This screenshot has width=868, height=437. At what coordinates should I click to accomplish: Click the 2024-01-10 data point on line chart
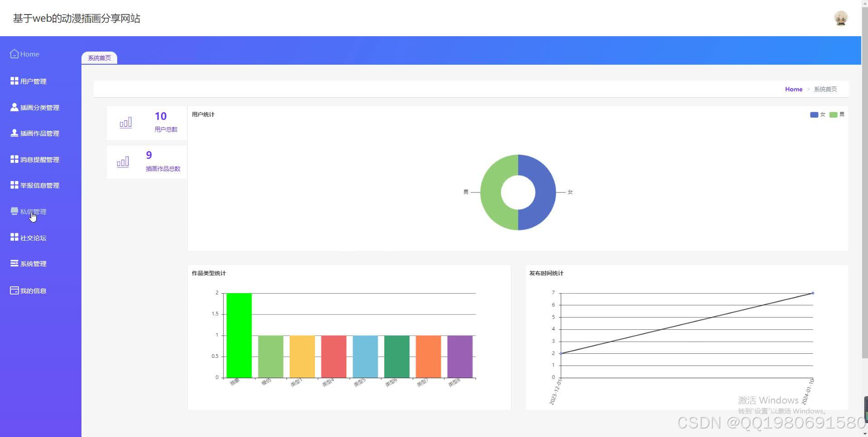click(x=813, y=293)
